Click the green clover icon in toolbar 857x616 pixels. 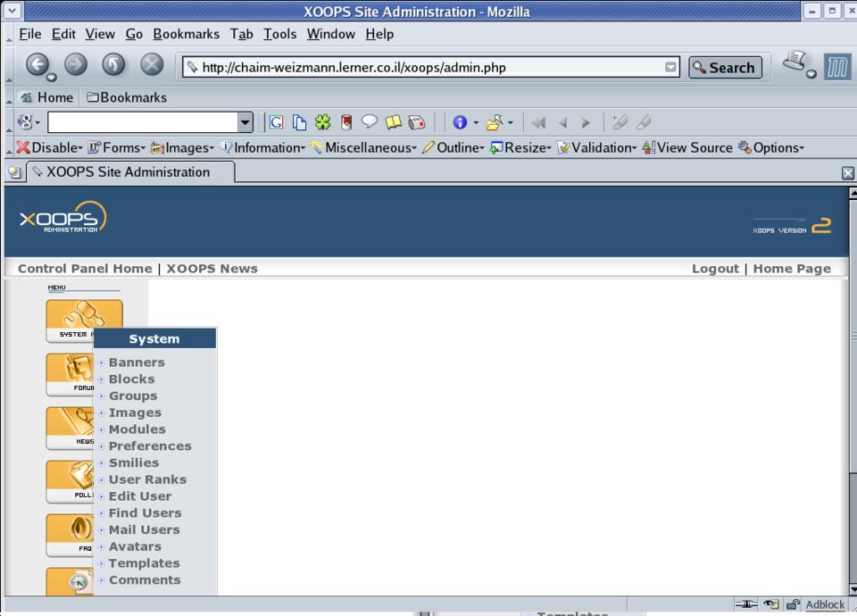click(322, 122)
